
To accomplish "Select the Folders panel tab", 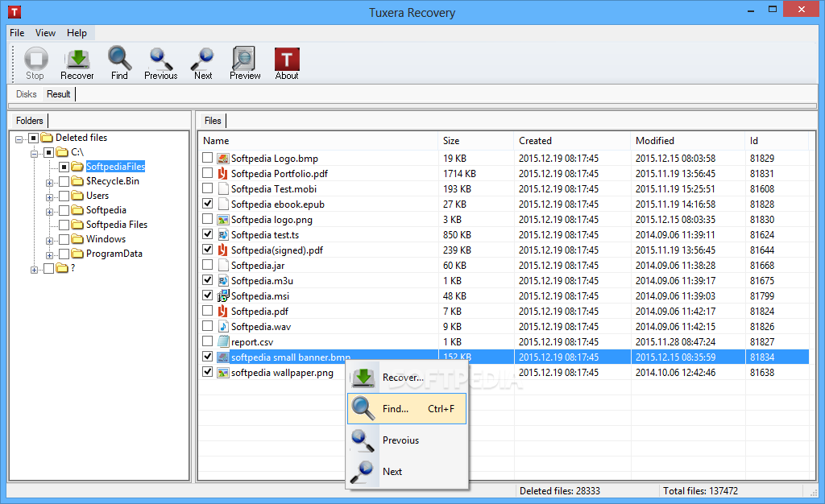I will [x=30, y=121].
